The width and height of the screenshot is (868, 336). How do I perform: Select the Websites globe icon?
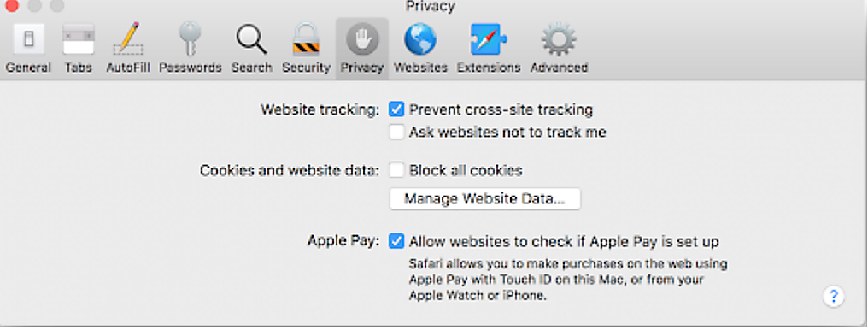pyautogui.click(x=420, y=39)
